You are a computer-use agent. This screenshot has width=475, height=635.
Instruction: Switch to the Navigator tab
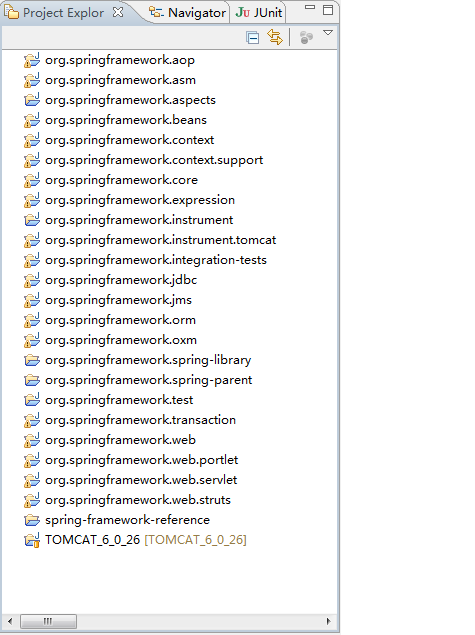tap(187, 13)
